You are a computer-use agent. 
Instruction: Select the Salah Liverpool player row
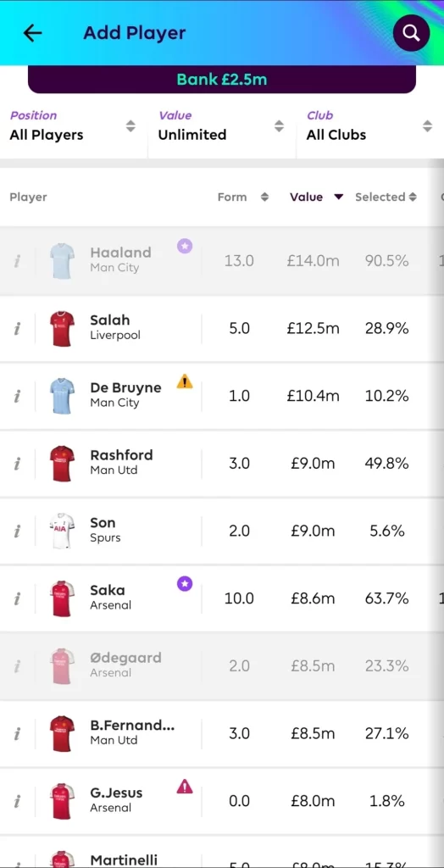222,329
